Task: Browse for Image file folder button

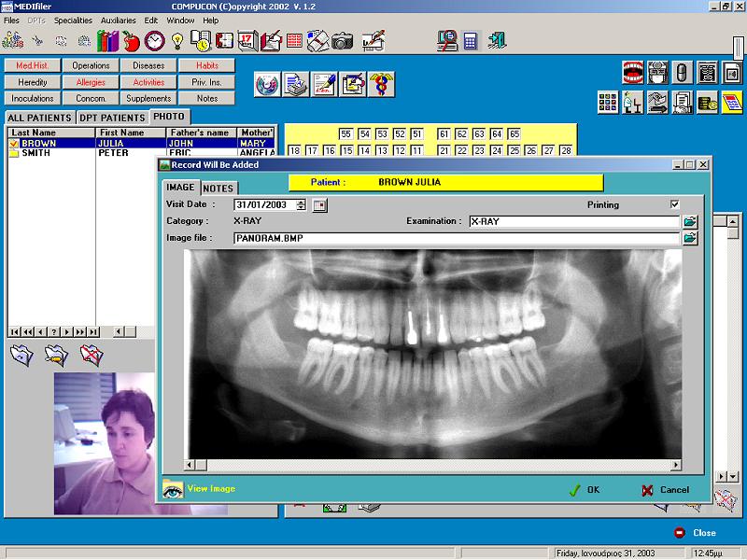Action: [x=690, y=238]
